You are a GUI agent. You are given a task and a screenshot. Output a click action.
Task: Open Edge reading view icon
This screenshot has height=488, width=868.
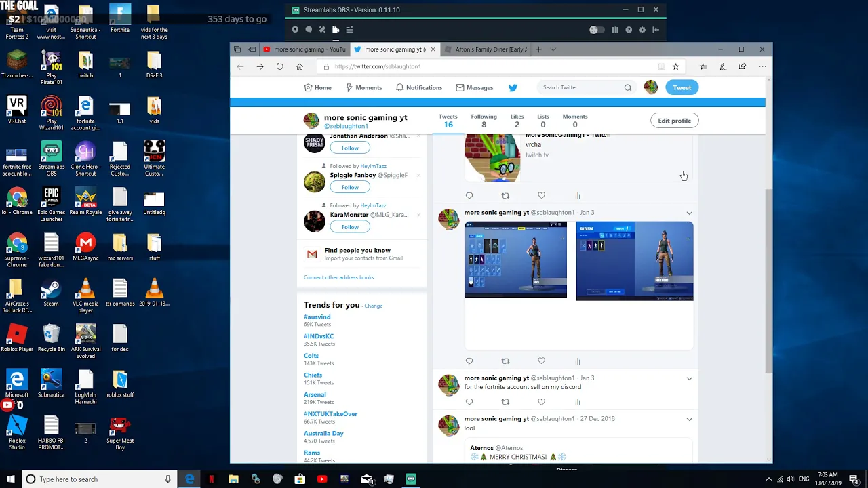pyautogui.click(x=661, y=66)
